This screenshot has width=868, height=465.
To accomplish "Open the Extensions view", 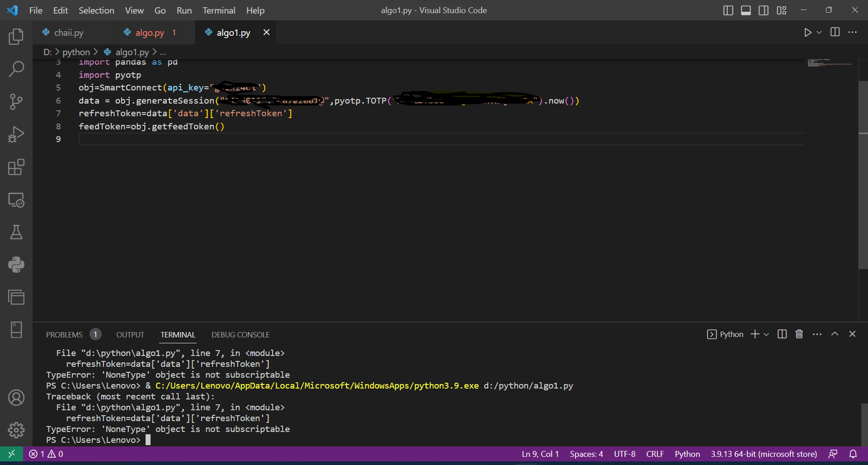I will point(16,167).
